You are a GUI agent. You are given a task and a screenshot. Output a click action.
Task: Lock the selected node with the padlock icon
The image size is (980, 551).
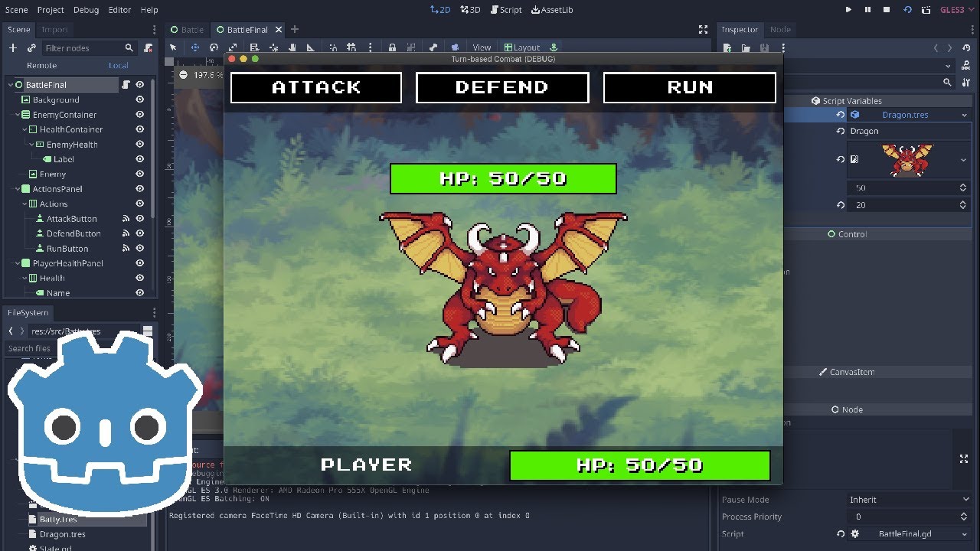click(x=392, y=47)
